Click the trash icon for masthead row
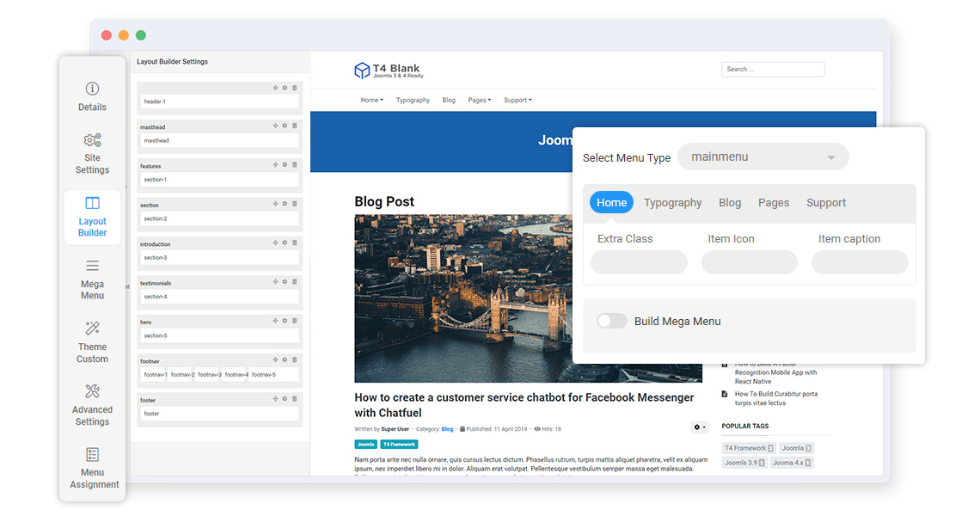Viewport: 980px width, 516px height. coord(295,126)
